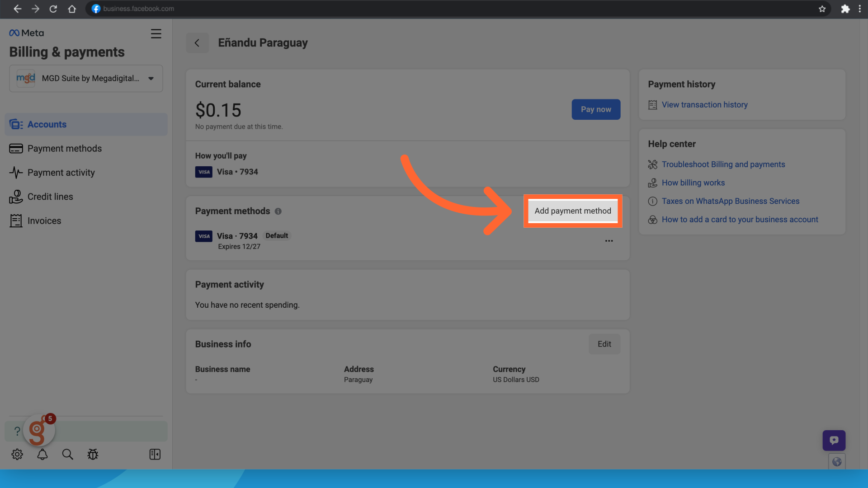
Task: Open the settings gear icon
Action: [x=17, y=455]
